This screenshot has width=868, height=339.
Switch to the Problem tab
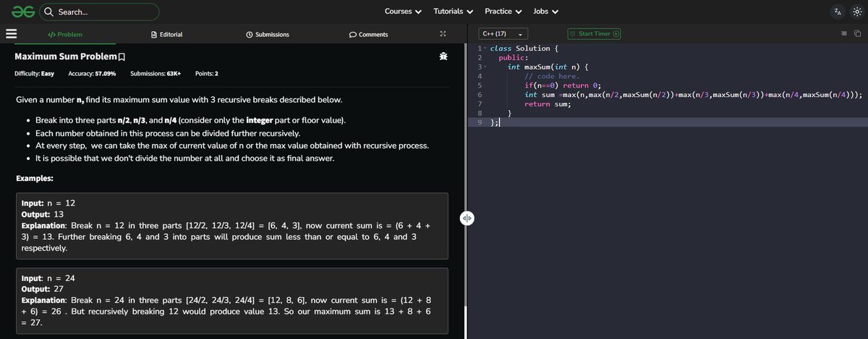point(65,34)
